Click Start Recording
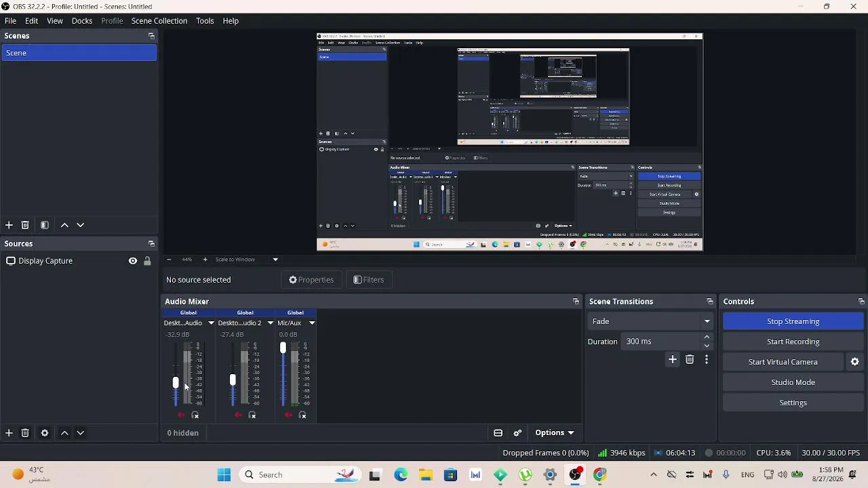868x488 pixels. pyautogui.click(x=793, y=342)
